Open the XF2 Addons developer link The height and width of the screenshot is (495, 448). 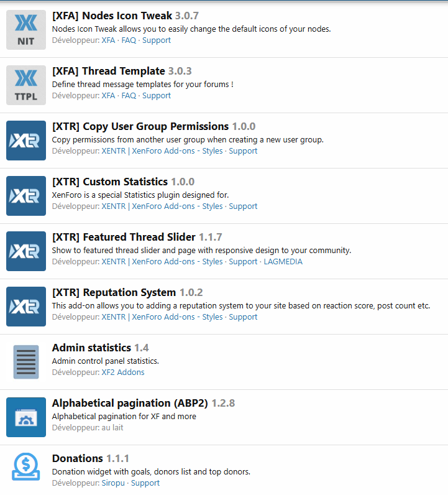[123, 372]
